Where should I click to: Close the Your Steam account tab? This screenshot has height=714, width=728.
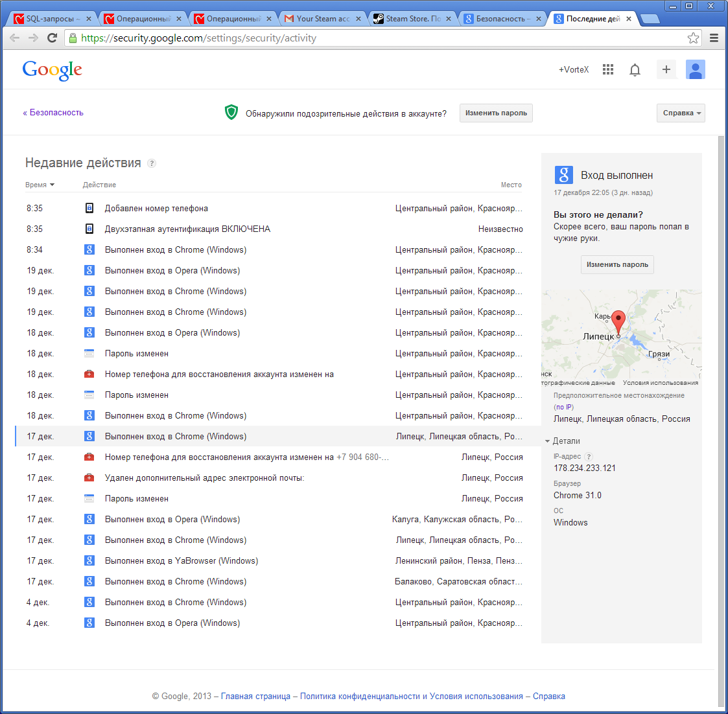pos(358,19)
